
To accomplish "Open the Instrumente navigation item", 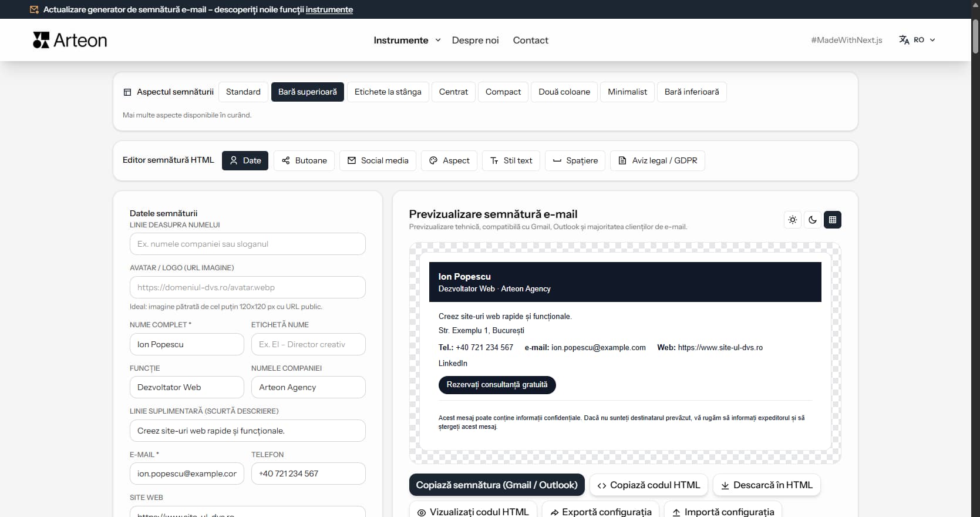I will (x=401, y=40).
